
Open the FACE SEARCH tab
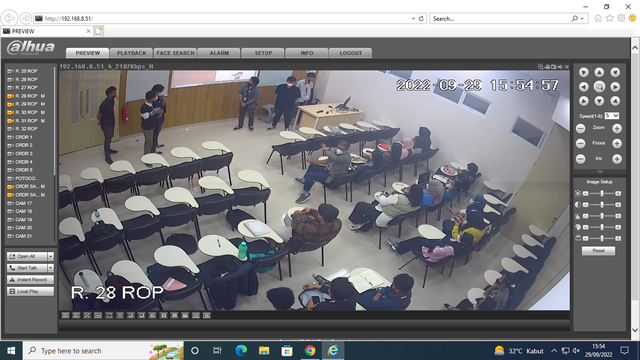[x=176, y=53]
